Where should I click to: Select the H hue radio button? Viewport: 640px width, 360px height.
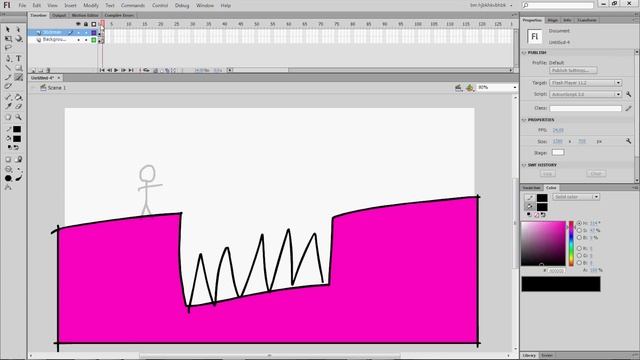click(579, 223)
